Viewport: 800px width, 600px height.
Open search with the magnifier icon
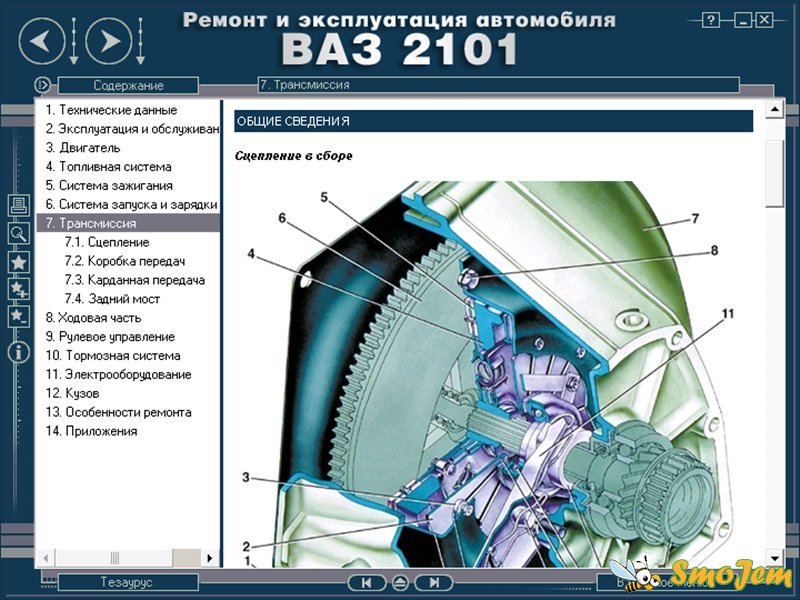pos(19,234)
